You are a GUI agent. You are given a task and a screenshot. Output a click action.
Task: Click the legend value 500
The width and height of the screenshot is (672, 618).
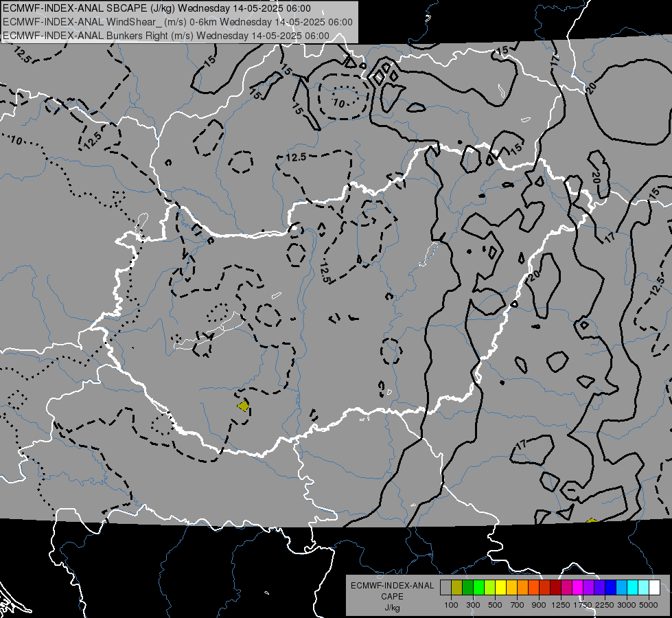click(495, 605)
